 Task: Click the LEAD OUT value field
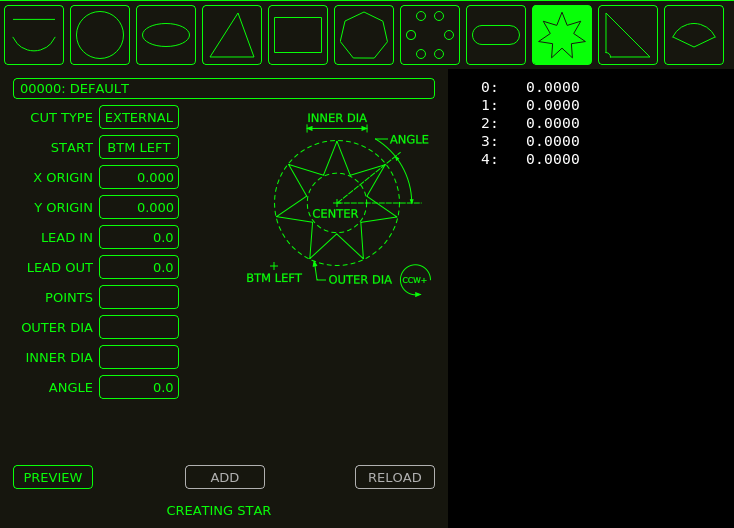(139, 267)
